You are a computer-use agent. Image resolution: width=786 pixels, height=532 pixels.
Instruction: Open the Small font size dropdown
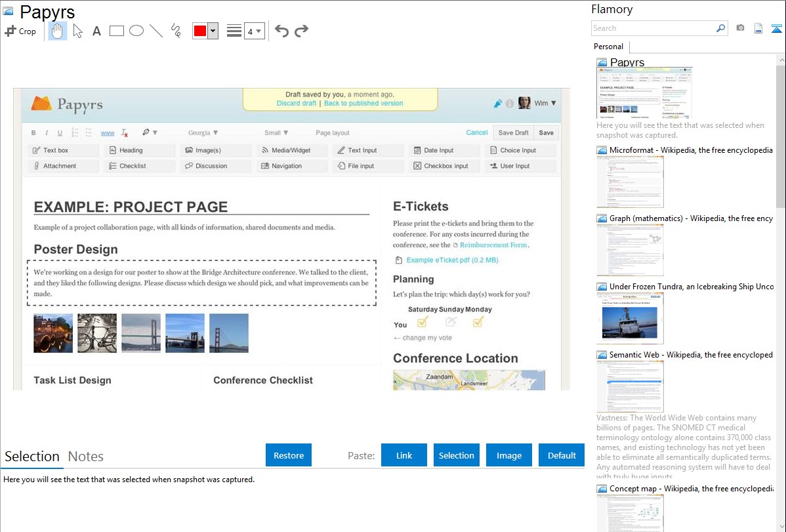[x=276, y=133]
